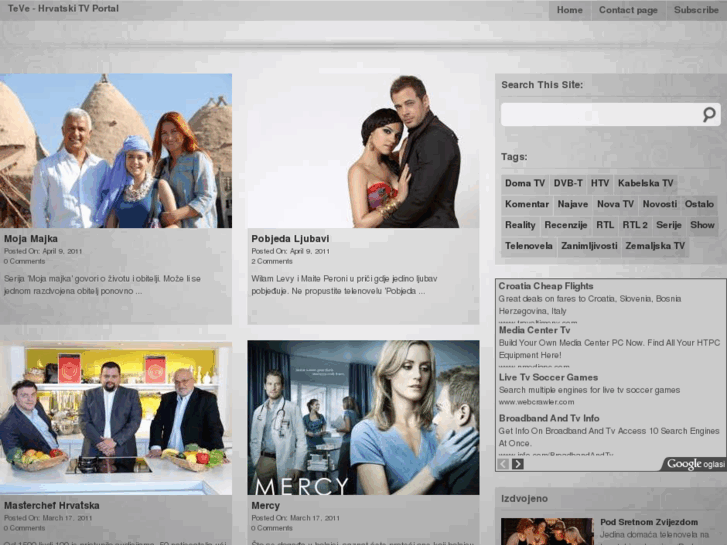Open the Mercy title link
Viewport: 727px width, 545px height.
pos(266,506)
